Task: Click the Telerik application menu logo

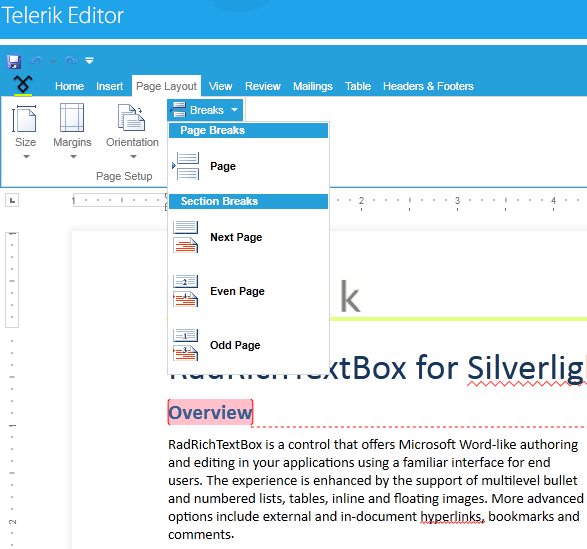Action: 23,85
